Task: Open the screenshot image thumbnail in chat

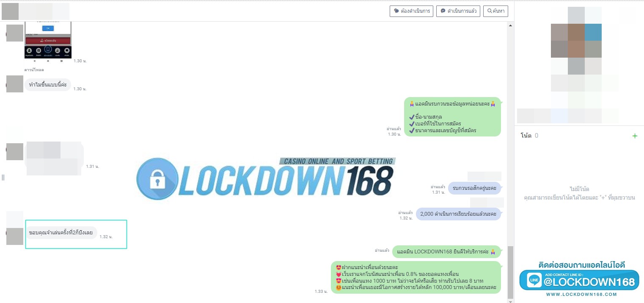Action: 48,40
